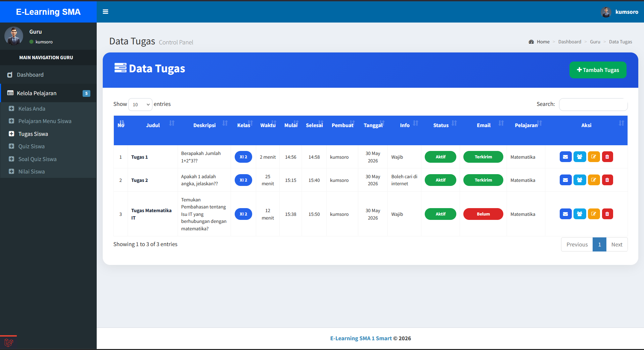Open Dashboard in the sidebar
Screen dimensions: 644x350
click(x=48, y=75)
